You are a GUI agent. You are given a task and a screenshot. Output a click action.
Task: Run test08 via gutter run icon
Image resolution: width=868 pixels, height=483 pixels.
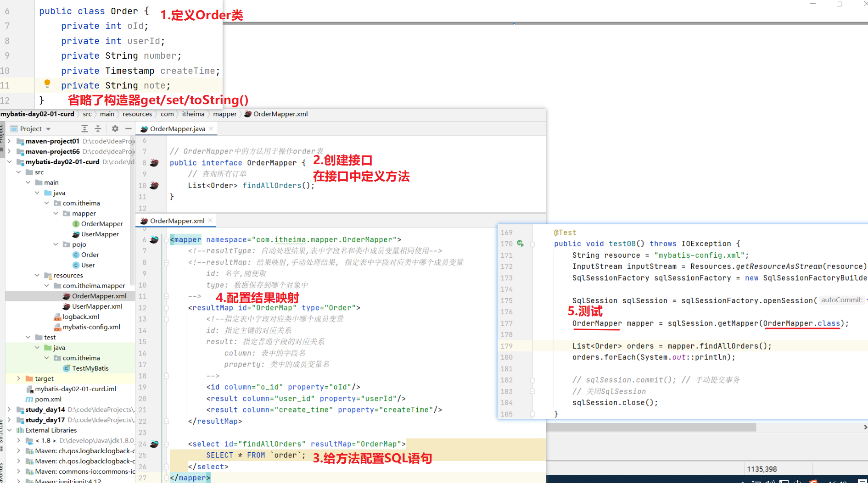click(520, 244)
